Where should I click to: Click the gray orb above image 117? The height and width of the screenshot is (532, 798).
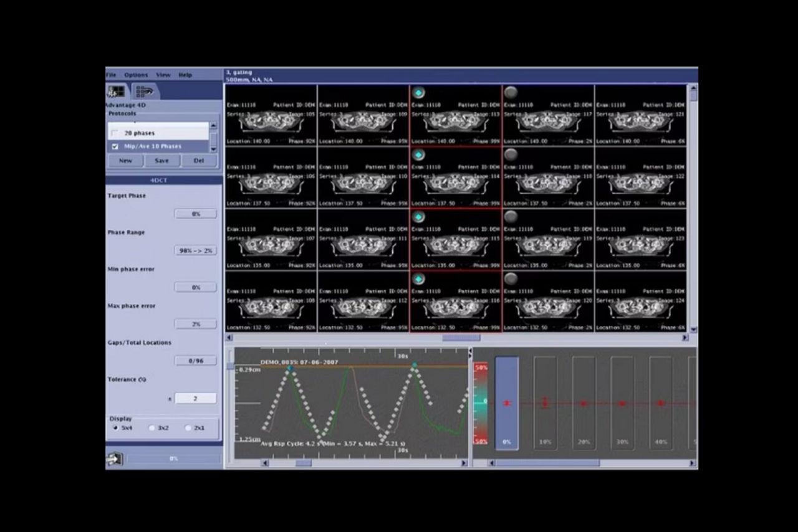511,92
